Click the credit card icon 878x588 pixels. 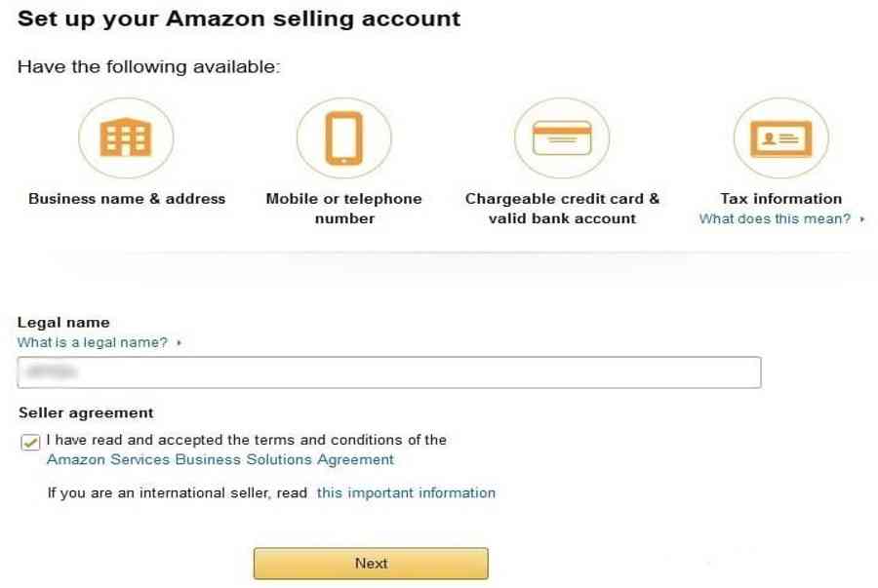tap(561, 138)
